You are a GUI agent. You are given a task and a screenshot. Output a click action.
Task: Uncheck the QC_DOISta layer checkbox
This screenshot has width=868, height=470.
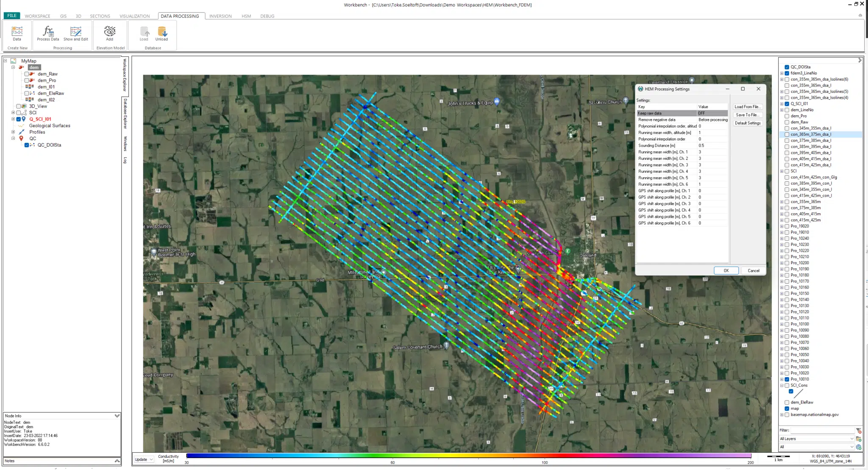click(787, 67)
